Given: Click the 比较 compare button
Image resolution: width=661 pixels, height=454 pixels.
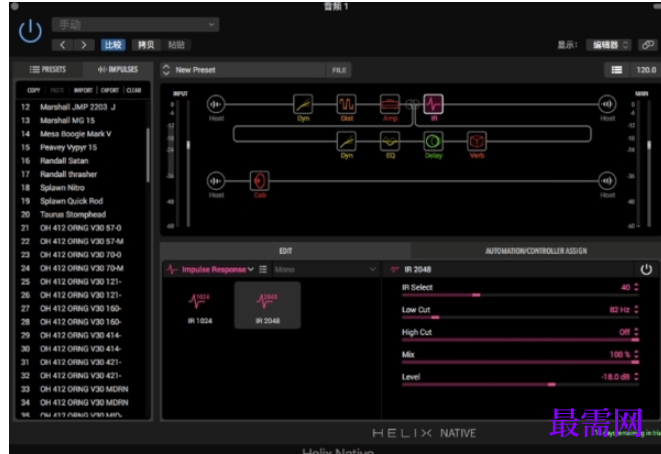Looking at the screenshot, I should pos(113,45).
